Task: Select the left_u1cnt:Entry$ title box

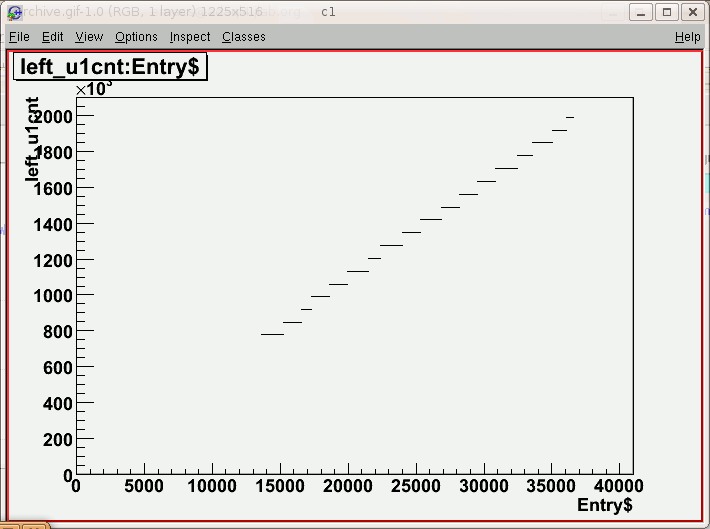Action: point(110,67)
